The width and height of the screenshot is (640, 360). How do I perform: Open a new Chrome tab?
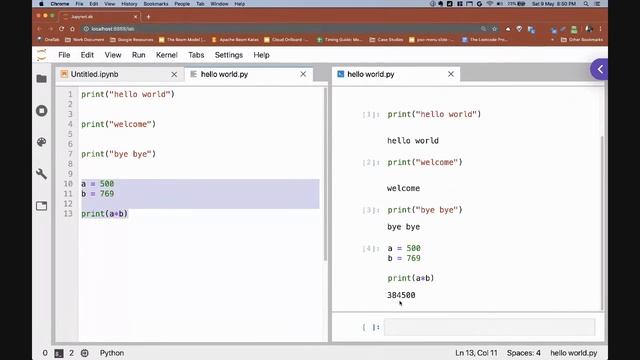[x=148, y=17]
